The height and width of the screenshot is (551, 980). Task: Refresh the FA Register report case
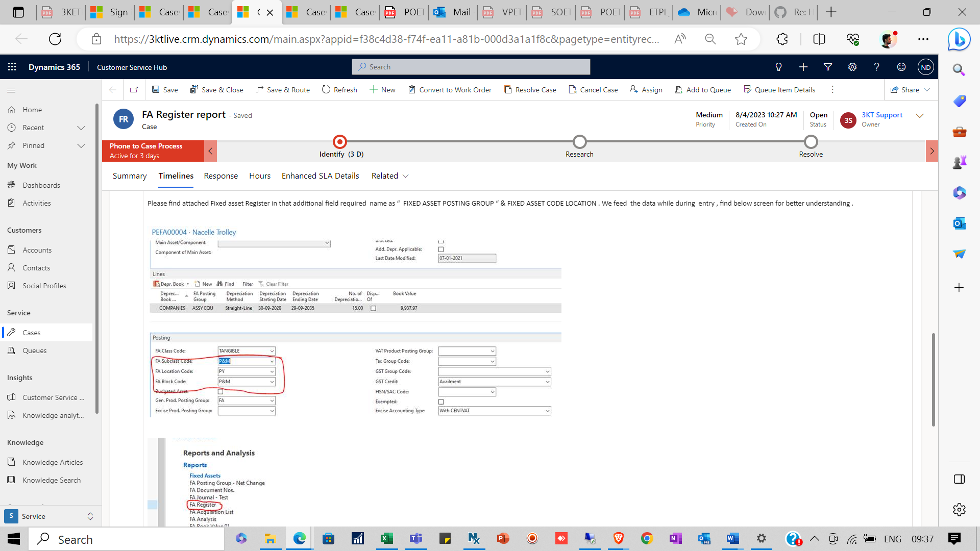[339, 89]
